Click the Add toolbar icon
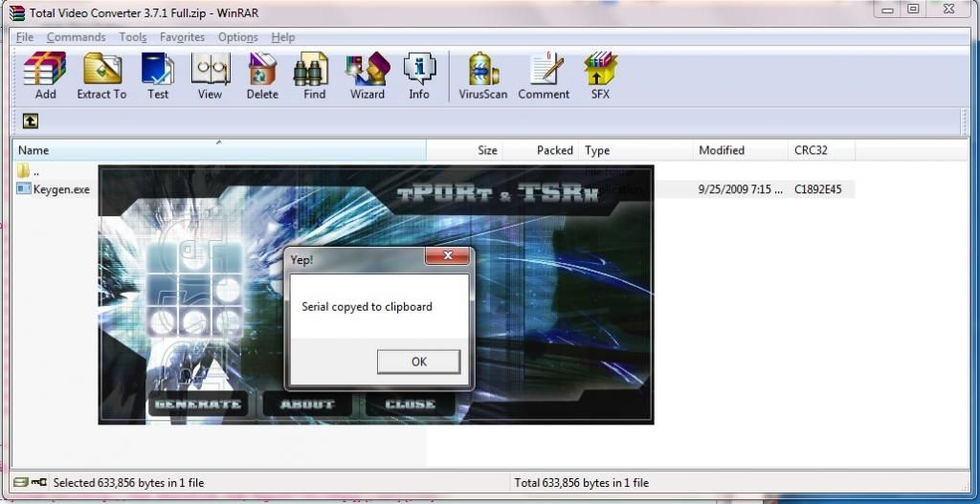 click(x=45, y=76)
